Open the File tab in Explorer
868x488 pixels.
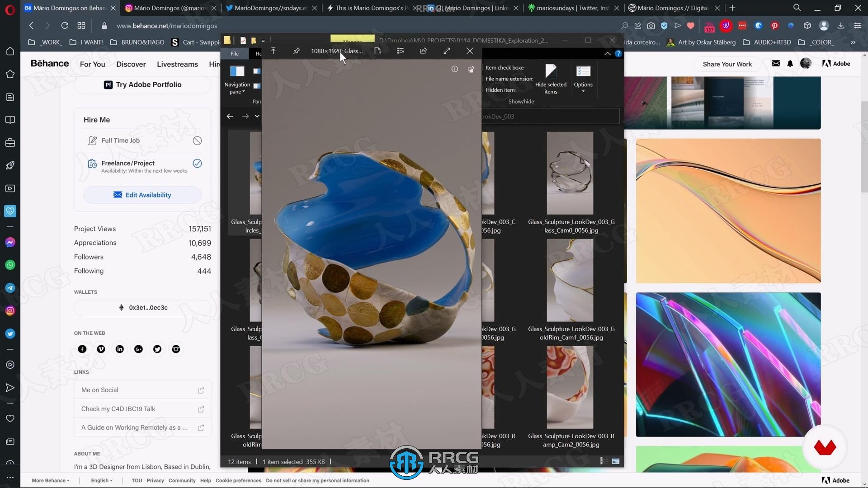click(x=235, y=54)
